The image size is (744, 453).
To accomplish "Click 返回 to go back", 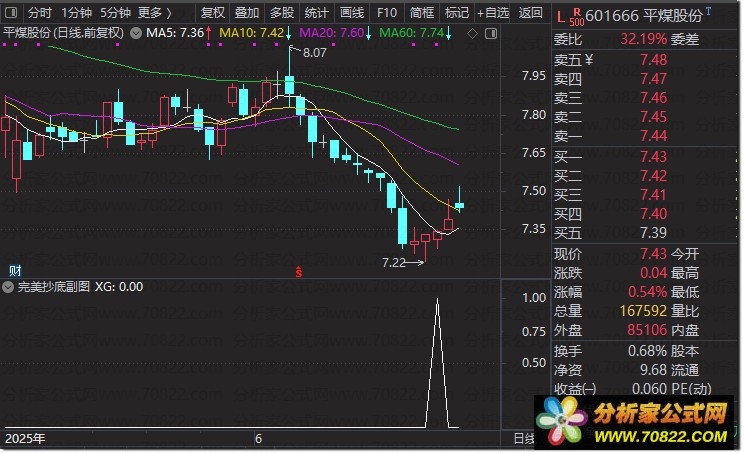I will pyautogui.click(x=530, y=13).
